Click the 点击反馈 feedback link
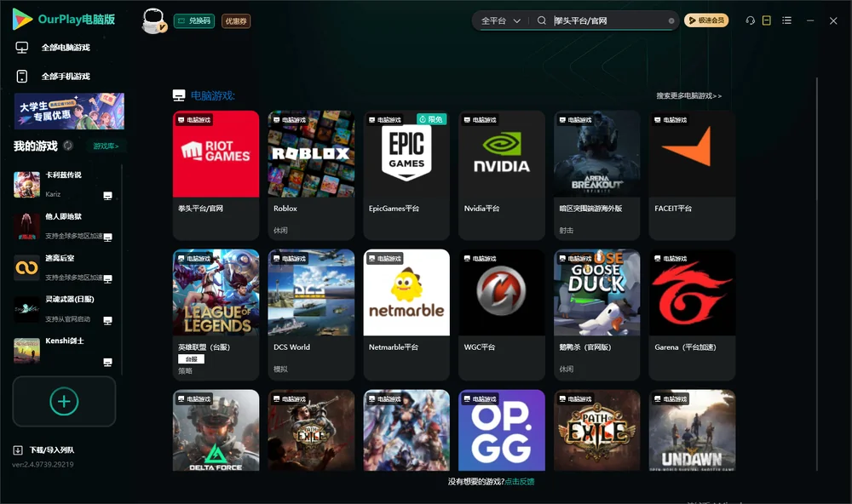Screen dimensions: 852x504 (520, 481)
